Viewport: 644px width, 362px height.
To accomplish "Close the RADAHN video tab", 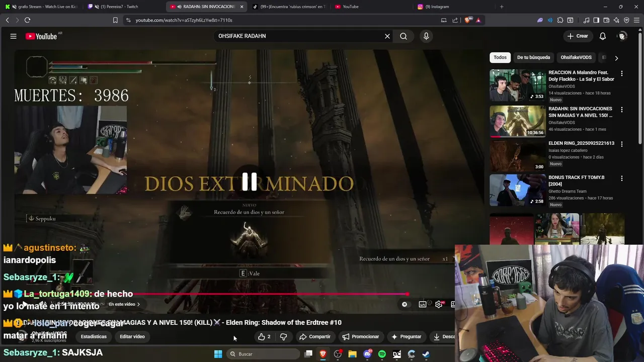I will [242, 7].
